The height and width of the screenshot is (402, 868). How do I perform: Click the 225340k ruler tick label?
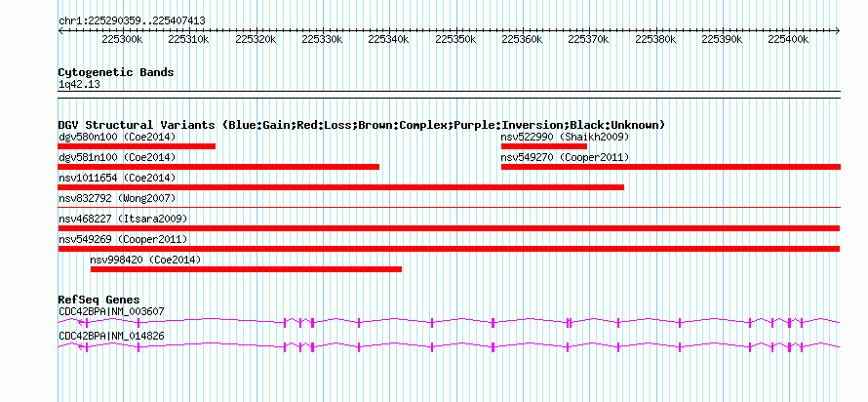(x=388, y=39)
